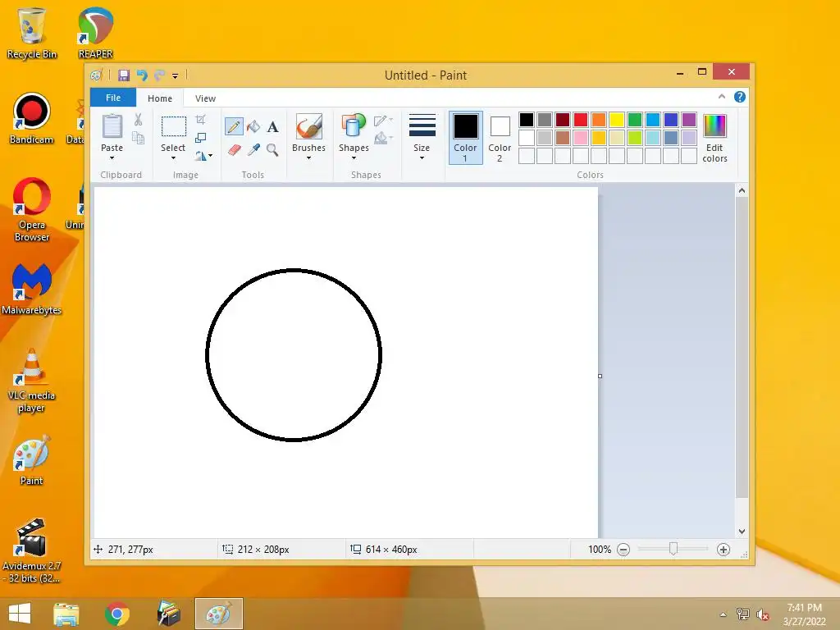Click the VLC media player desktop icon
The height and width of the screenshot is (630, 840).
32,381
